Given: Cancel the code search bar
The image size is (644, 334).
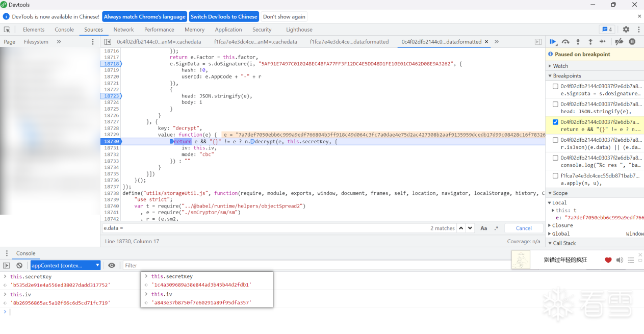Looking at the screenshot, I should 524,228.
